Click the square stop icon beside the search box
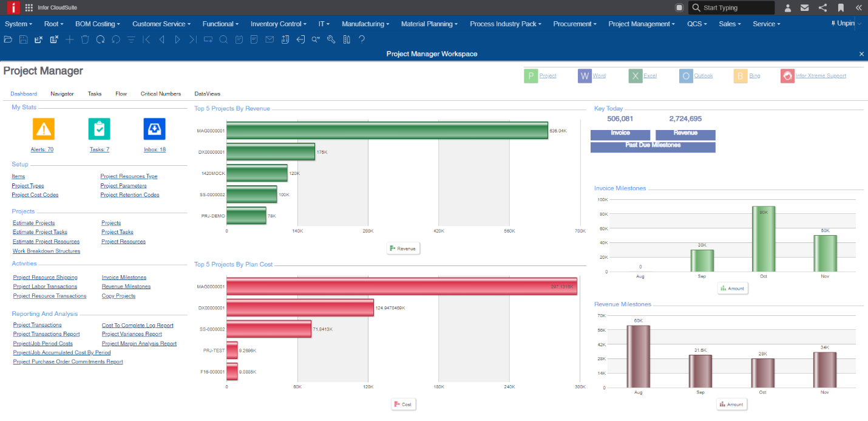The width and height of the screenshot is (868, 421). [x=679, y=8]
